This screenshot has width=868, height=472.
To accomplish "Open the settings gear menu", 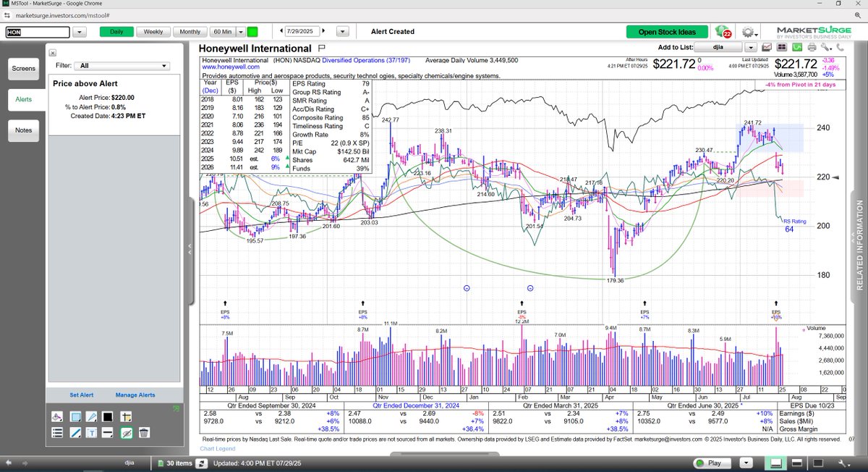I will point(748,32).
